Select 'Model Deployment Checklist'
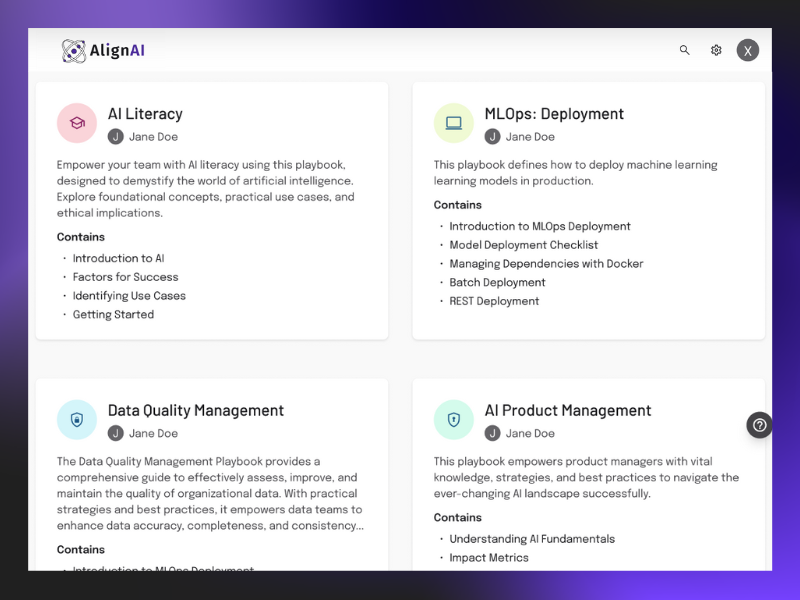The width and height of the screenshot is (800, 600). pyautogui.click(x=524, y=245)
